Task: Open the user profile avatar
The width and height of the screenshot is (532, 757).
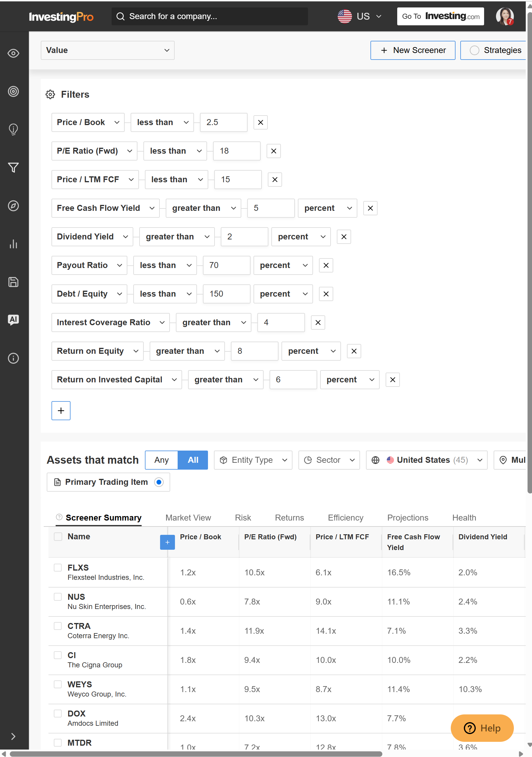Action: (505, 16)
